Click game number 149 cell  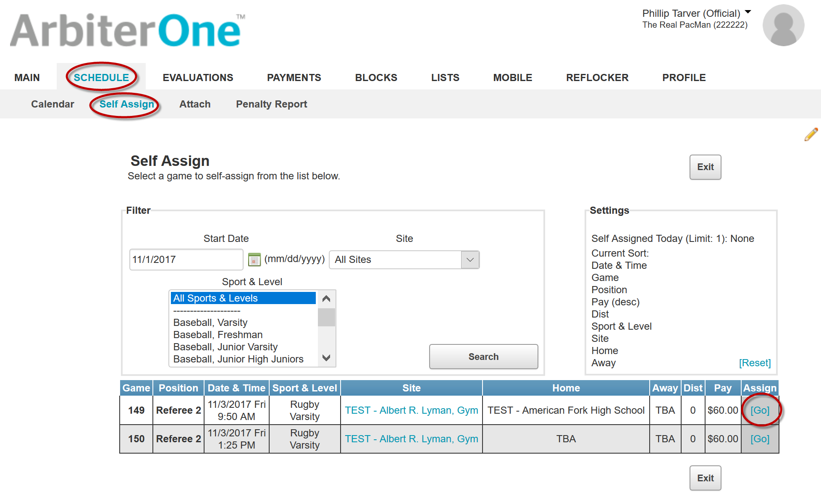(136, 410)
